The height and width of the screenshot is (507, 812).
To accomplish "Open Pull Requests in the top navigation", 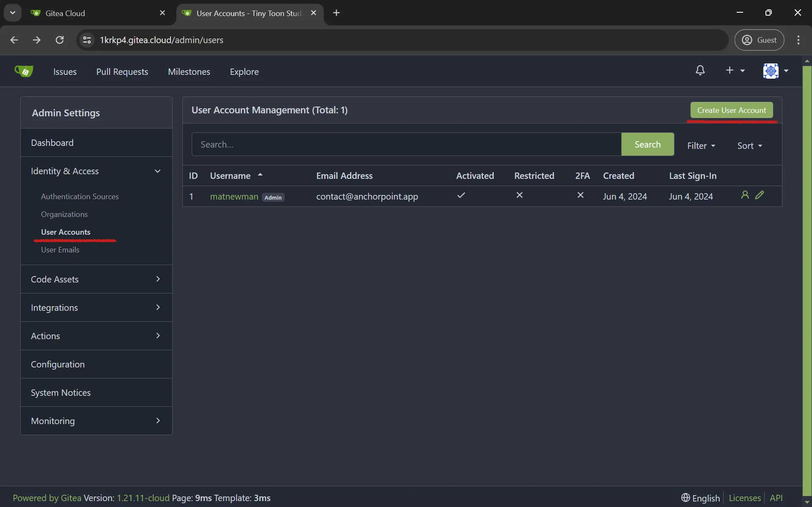I will [122, 71].
